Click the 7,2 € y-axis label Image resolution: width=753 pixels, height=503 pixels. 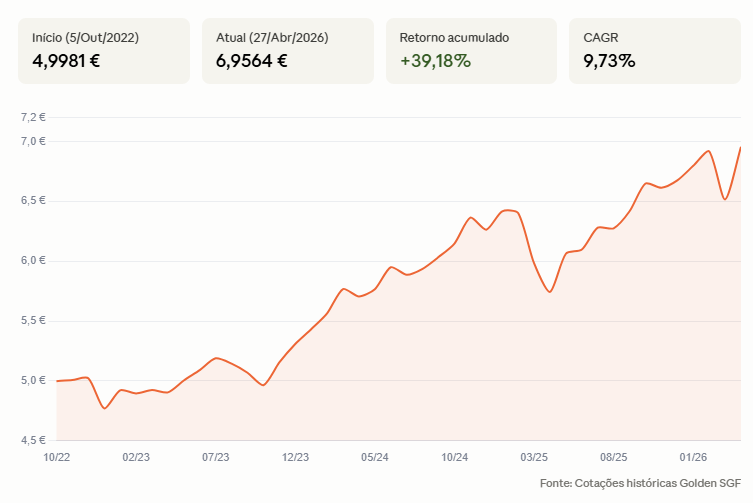(33, 117)
